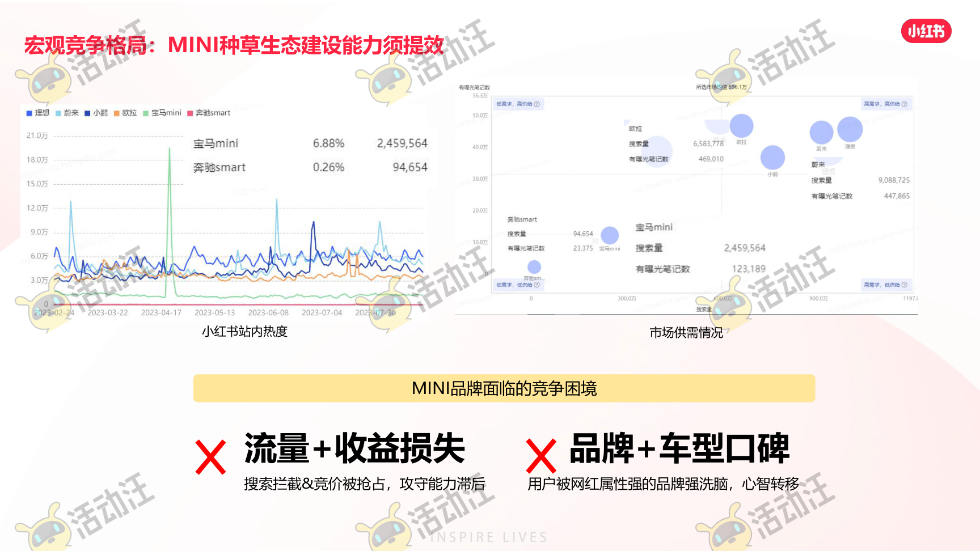Click red X beside 品牌+车型口碑
This screenshot has height=551, width=980.
541,456
